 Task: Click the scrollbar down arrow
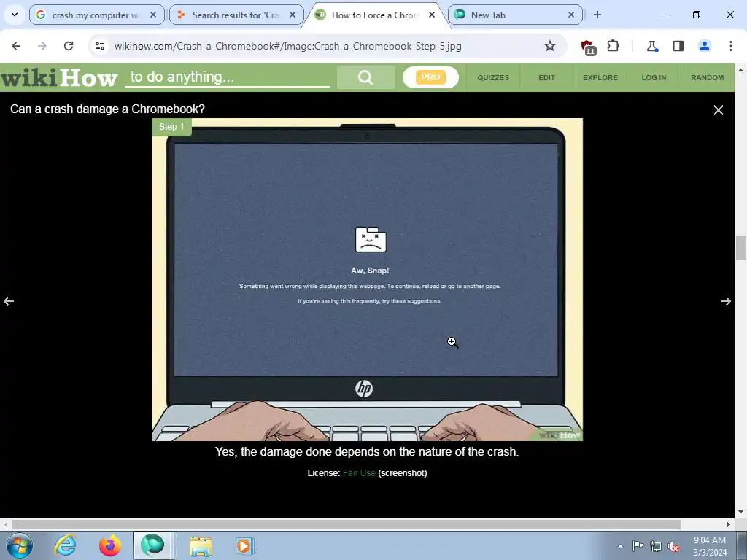740,512
